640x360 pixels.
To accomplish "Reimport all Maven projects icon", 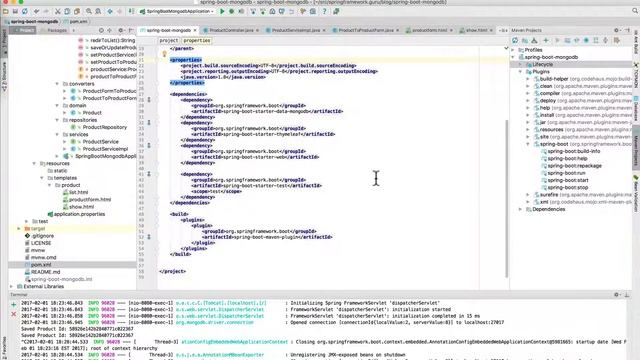I will 515,40.
